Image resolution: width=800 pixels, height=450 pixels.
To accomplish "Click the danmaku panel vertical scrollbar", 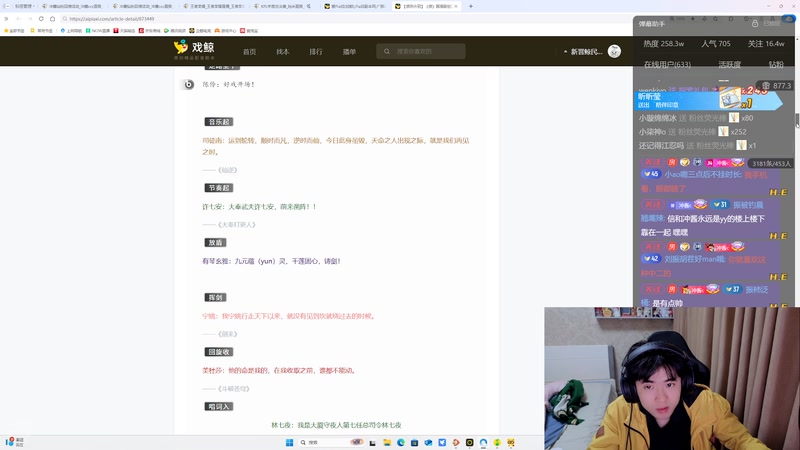I will (x=797, y=120).
